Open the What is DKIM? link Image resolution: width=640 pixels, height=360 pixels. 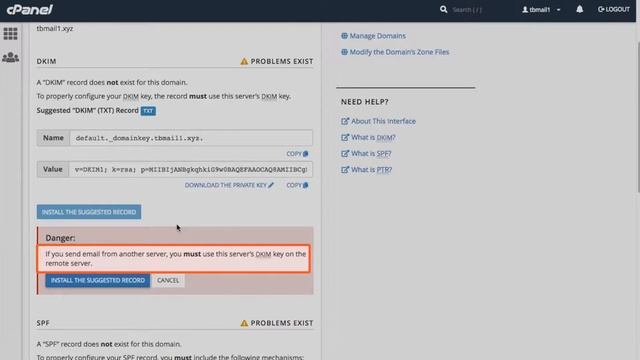[373, 137]
